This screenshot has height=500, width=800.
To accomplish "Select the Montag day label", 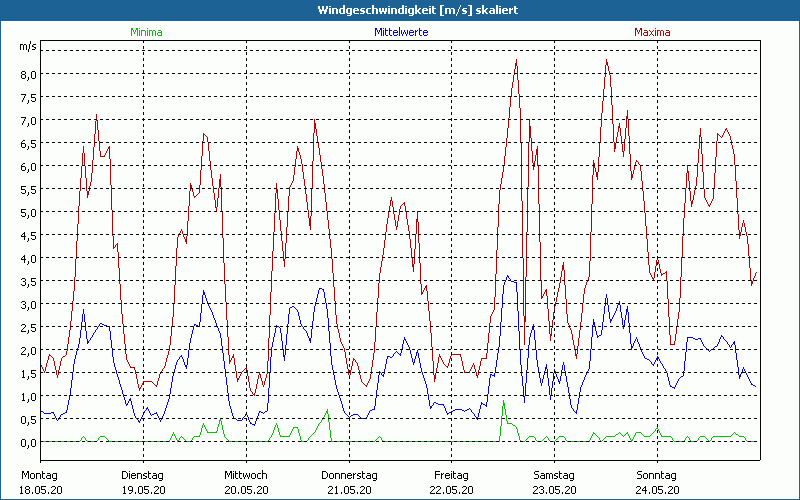I will pos(39,474).
